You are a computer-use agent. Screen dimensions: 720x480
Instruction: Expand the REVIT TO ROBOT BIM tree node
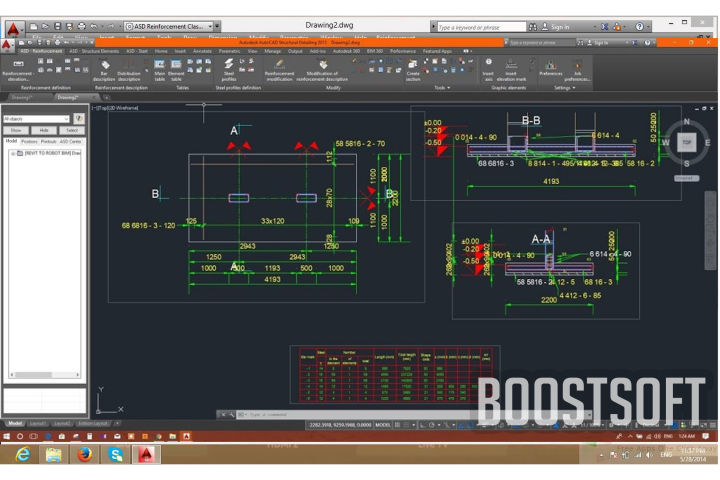[x=13, y=153]
